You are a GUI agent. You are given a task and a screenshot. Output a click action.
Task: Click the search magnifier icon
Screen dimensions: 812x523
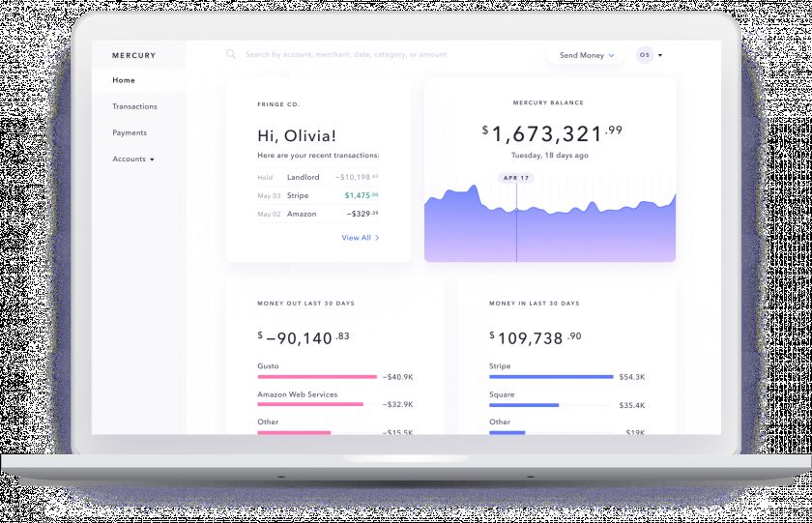click(x=231, y=54)
